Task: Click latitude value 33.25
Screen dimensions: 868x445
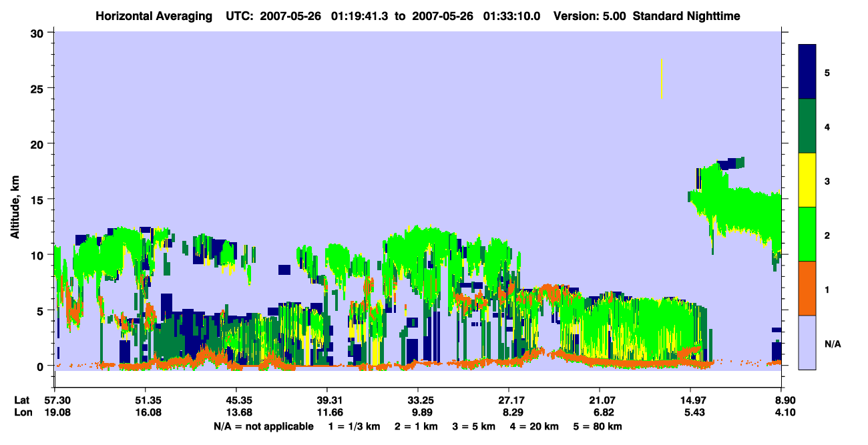Action: pos(417,400)
